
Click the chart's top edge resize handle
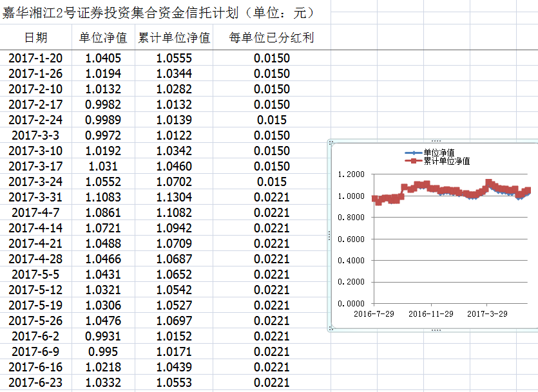tap(436, 141)
